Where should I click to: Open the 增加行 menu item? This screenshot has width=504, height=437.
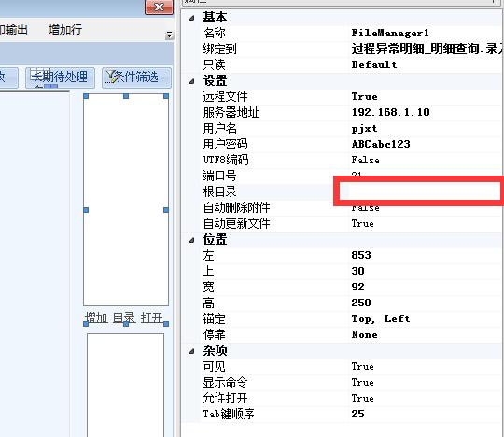click(65, 30)
